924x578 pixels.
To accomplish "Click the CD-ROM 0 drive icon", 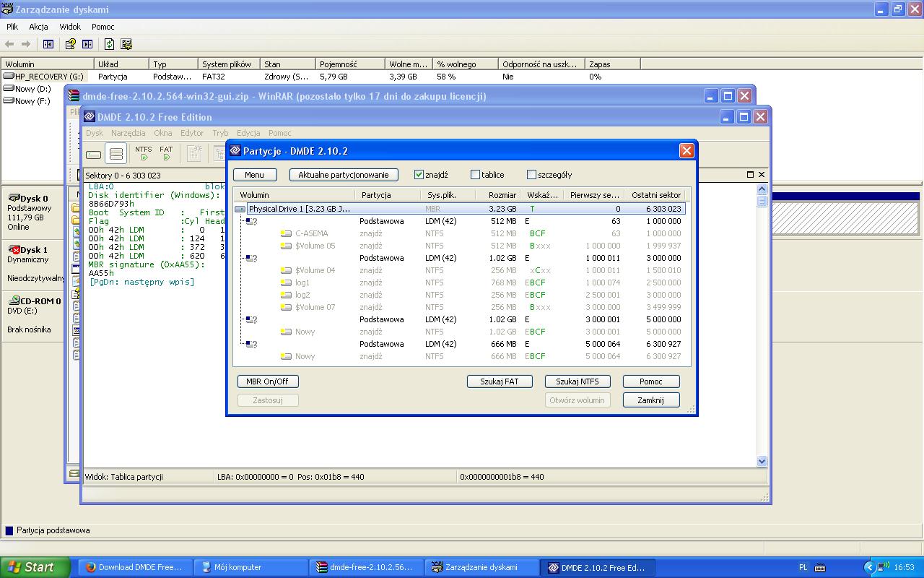I will tap(13, 301).
